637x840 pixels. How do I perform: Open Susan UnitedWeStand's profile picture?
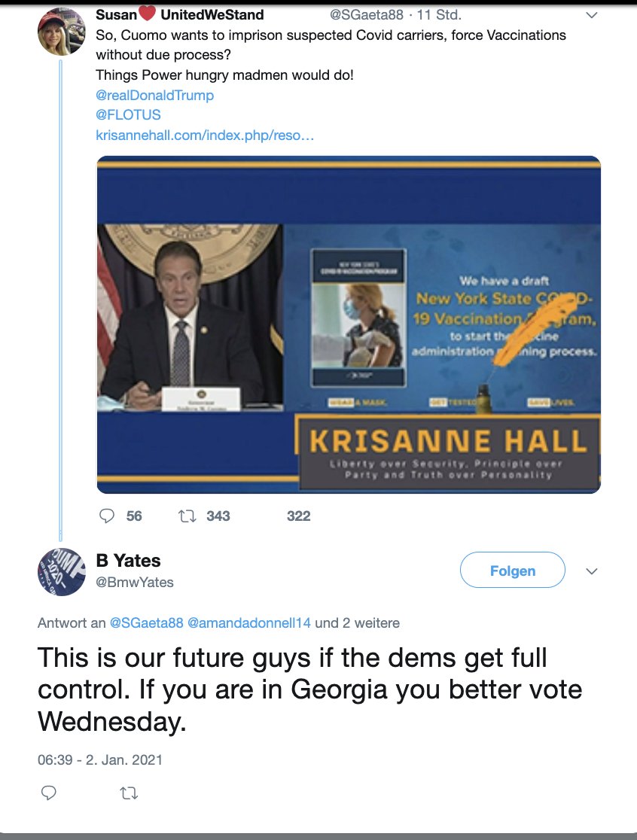pos(61,32)
